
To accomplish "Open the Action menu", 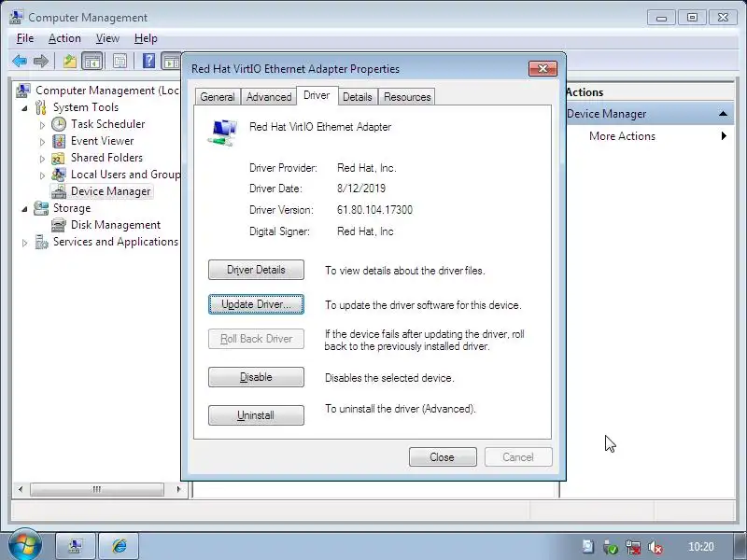I will click(x=64, y=38).
